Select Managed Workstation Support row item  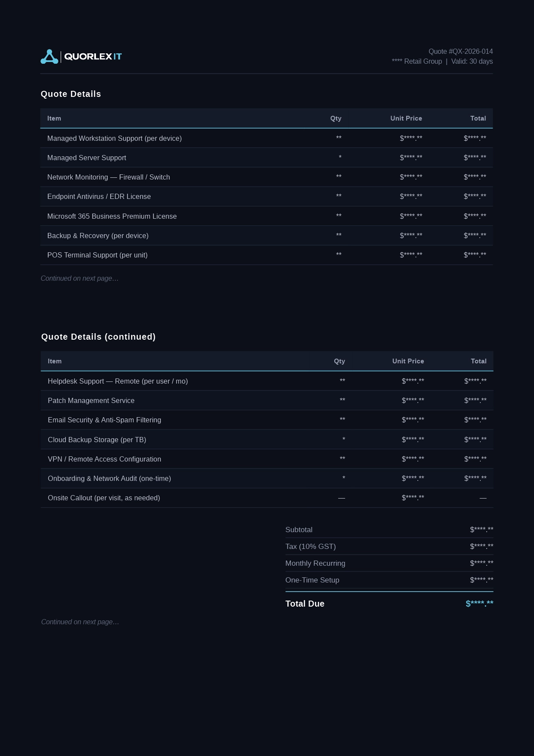coord(266,138)
